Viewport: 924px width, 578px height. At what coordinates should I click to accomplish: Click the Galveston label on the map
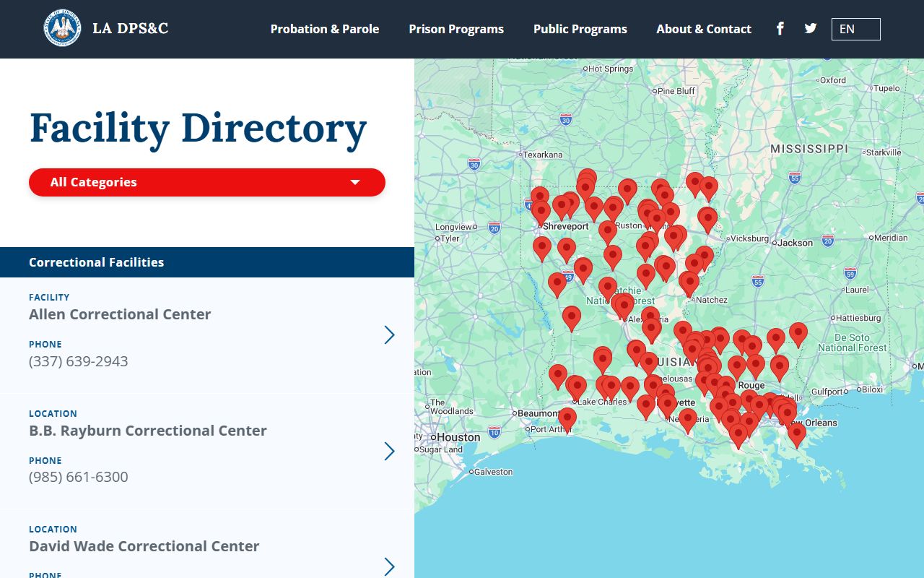494,472
